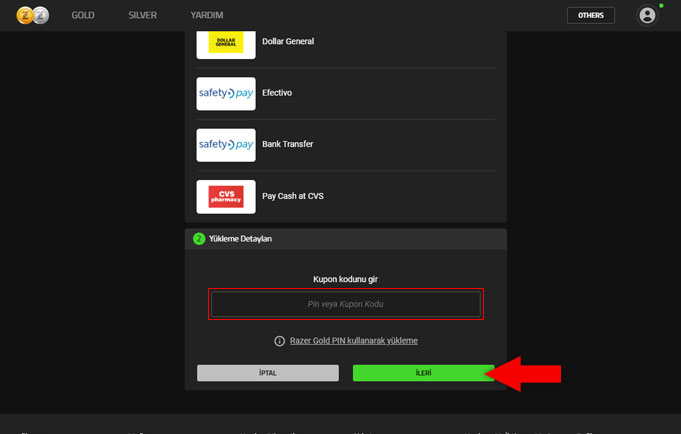Screen dimensions: 681x434
Task: Go to the YARDIM help menu
Action: (207, 16)
